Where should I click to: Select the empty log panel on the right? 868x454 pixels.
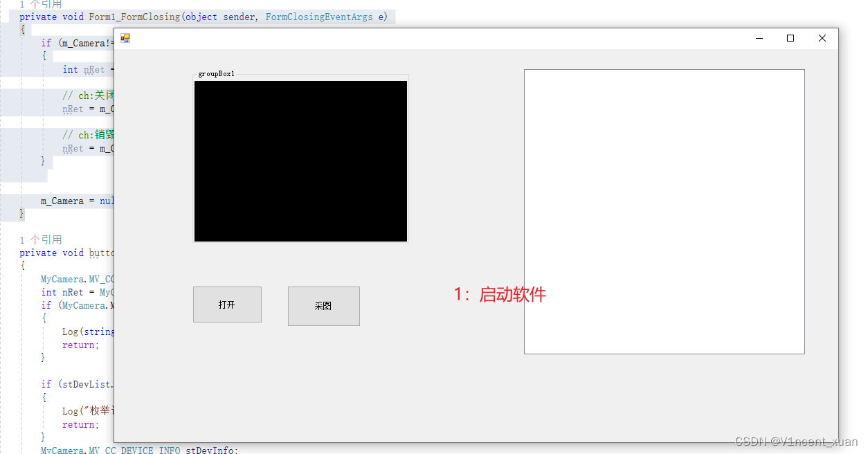click(664, 211)
